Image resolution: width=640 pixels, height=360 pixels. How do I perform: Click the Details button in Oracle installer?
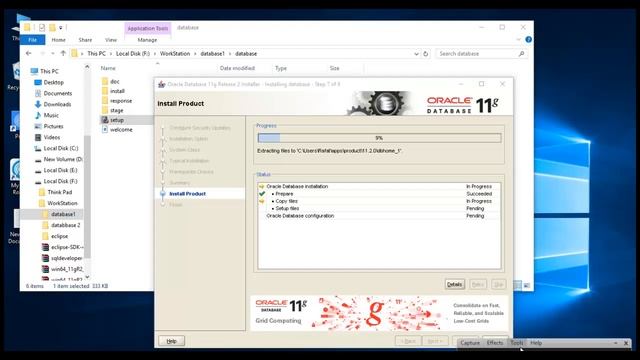click(454, 284)
